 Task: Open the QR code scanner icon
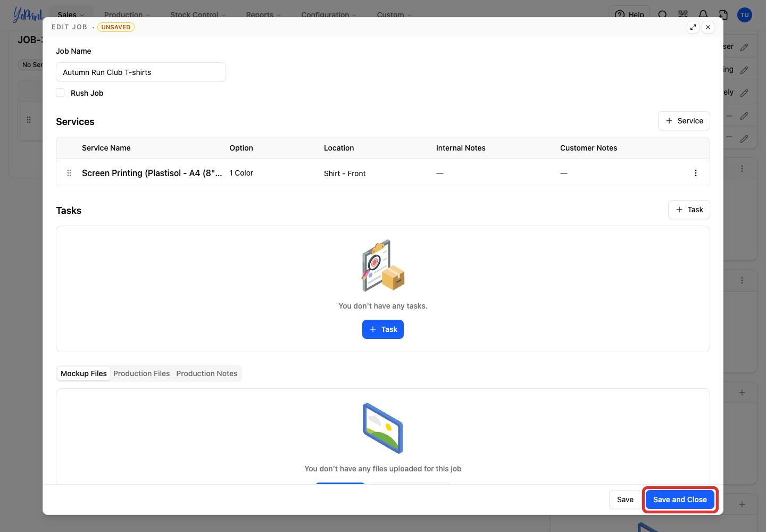click(683, 14)
